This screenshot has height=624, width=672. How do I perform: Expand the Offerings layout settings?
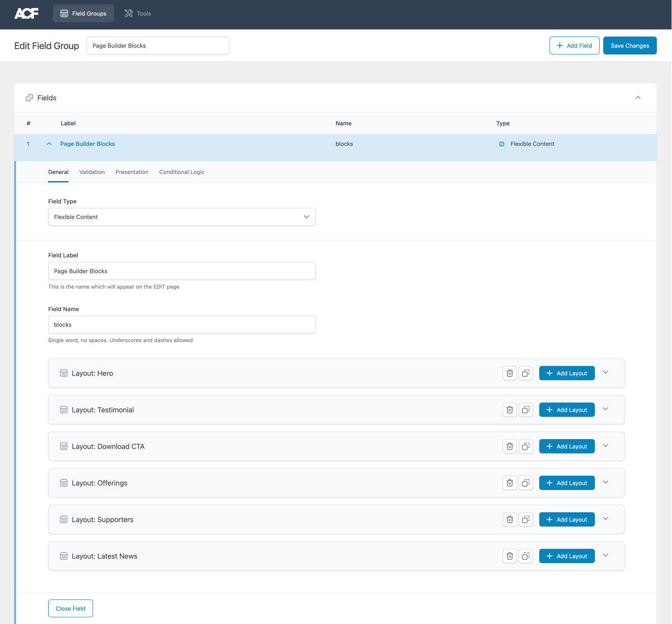pyautogui.click(x=606, y=482)
